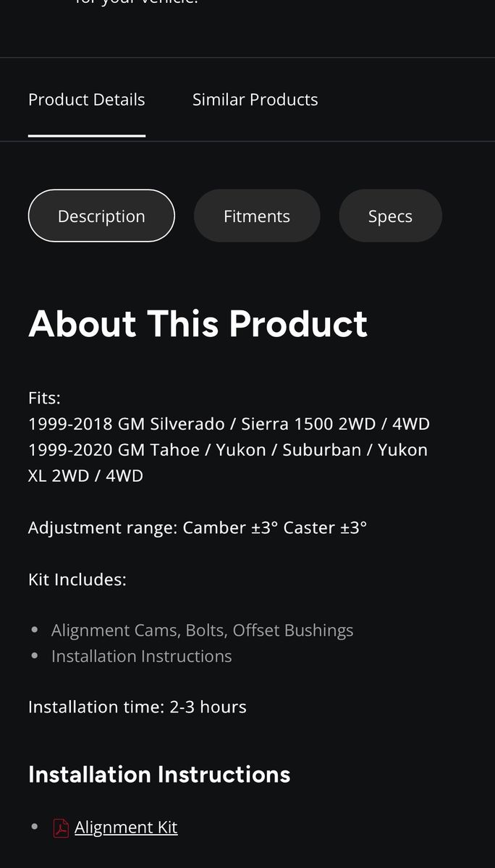Click the Installation Instructions bullet list item

(x=141, y=657)
